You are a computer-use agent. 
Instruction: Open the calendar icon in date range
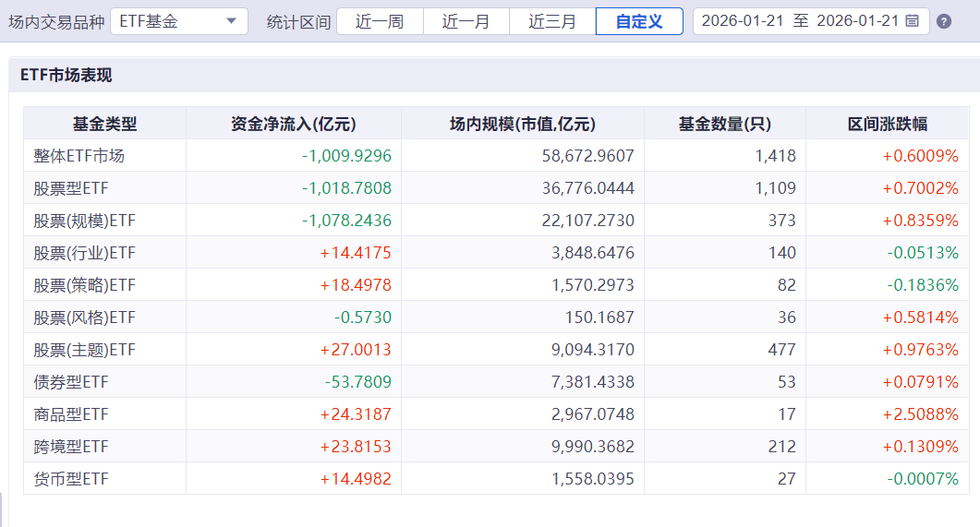coord(913,21)
